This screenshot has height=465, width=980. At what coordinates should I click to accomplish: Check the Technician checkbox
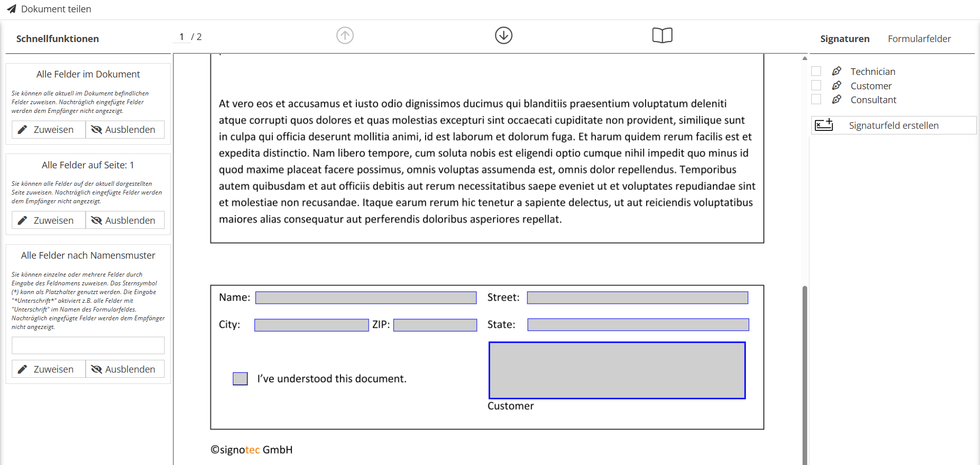(x=816, y=71)
